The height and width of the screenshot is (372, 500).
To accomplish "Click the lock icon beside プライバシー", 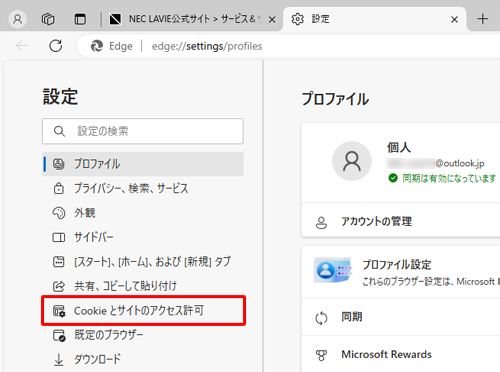I will click(59, 188).
